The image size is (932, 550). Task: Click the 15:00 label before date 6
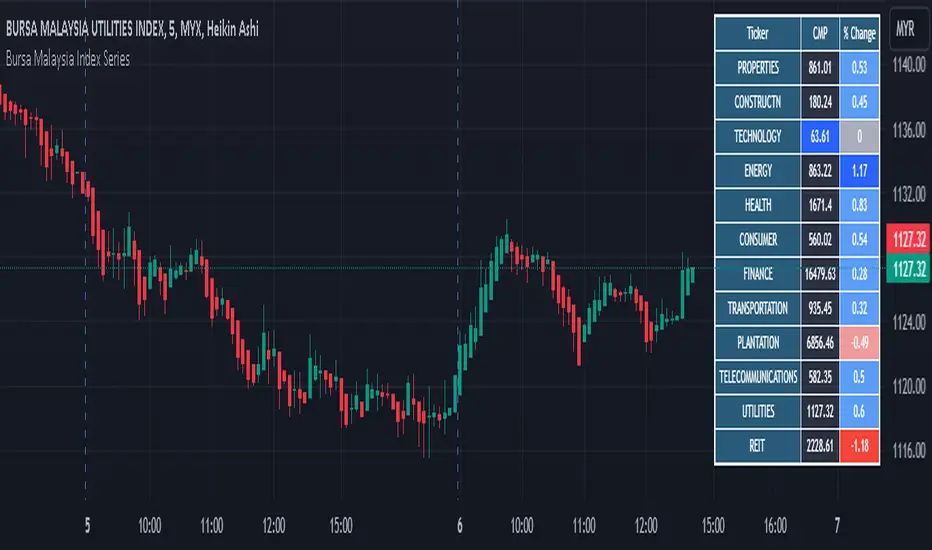(341, 526)
